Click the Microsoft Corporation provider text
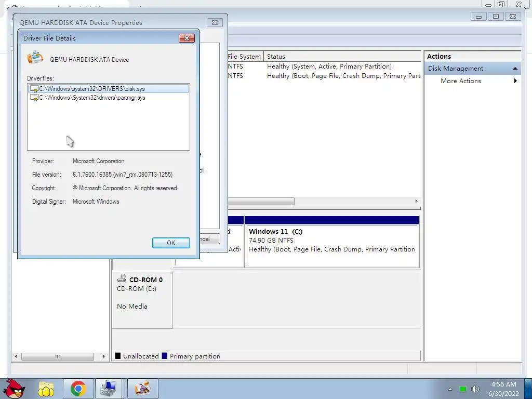532x399 pixels. point(98,161)
